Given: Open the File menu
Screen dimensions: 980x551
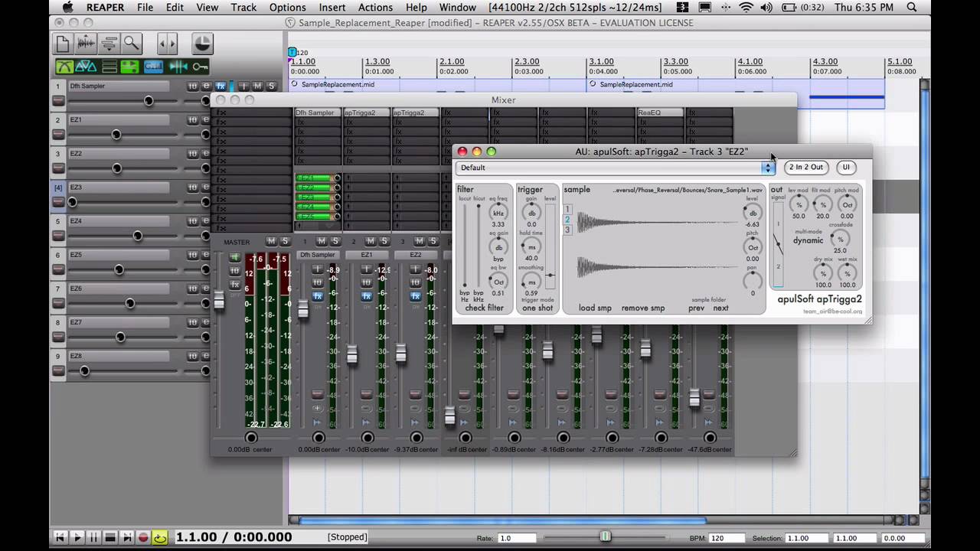Looking at the screenshot, I should [x=145, y=8].
